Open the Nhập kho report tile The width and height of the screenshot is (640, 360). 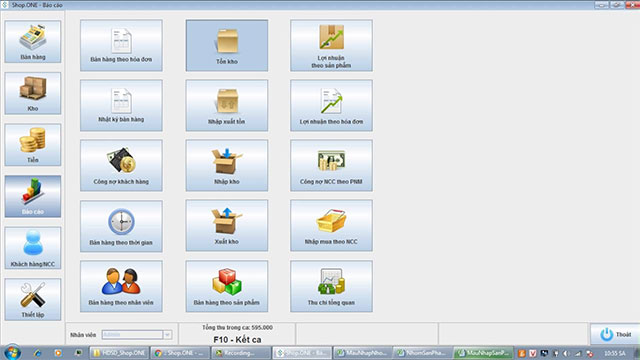[227, 165]
